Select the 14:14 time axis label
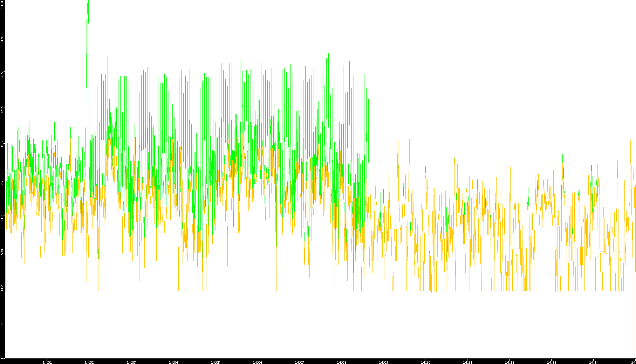 click(594, 362)
